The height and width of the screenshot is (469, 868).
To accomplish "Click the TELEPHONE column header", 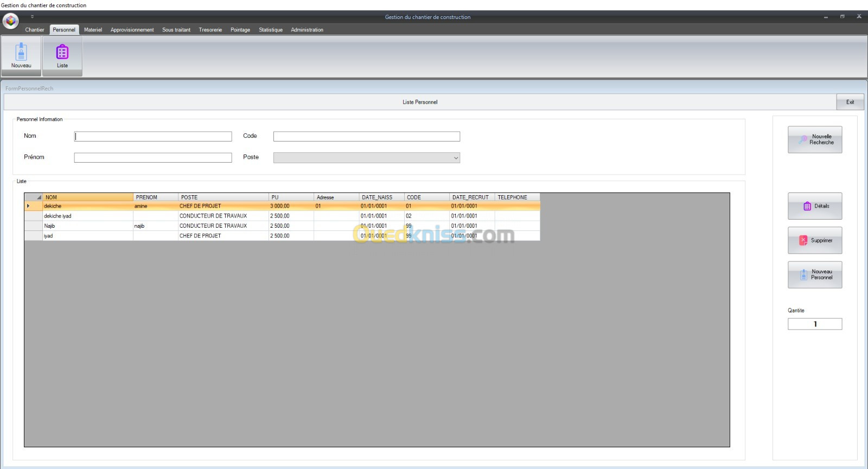I will (x=517, y=197).
